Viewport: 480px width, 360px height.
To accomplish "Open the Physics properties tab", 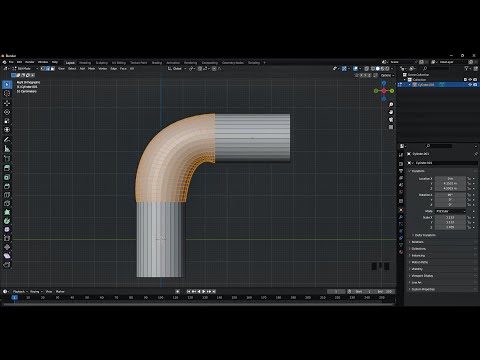I will point(401,231).
